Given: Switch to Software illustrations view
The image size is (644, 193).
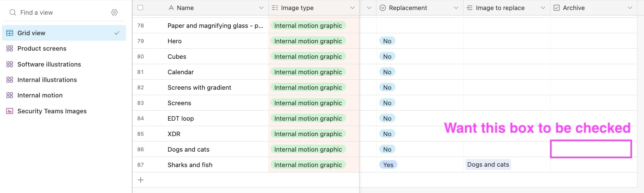Looking at the screenshot, I should [x=64, y=64].
